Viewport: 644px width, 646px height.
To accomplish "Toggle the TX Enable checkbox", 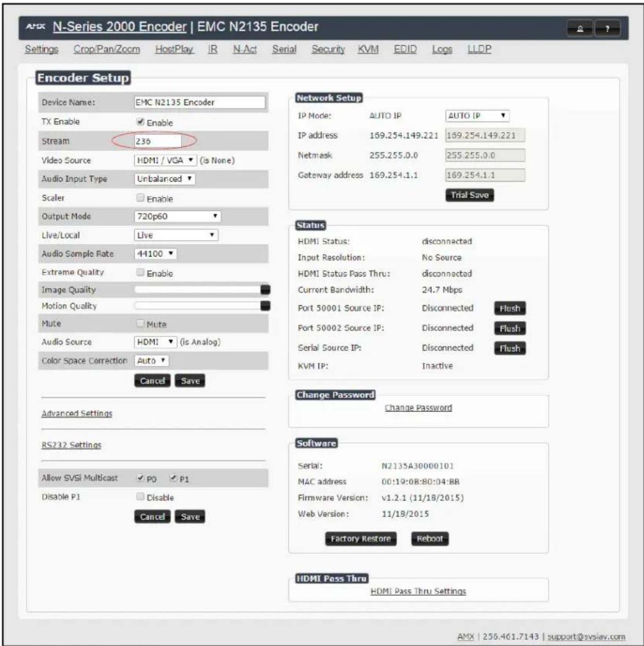I will (x=140, y=121).
